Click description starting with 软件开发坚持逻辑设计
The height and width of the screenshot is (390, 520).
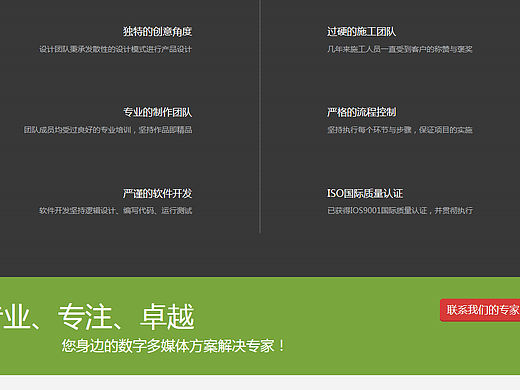pos(116,211)
